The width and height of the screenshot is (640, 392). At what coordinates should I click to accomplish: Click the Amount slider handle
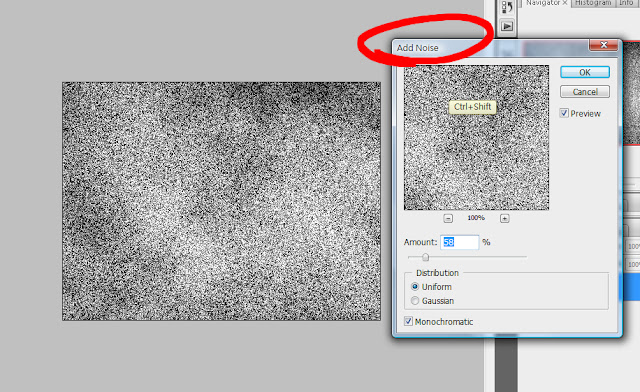click(425, 257)
